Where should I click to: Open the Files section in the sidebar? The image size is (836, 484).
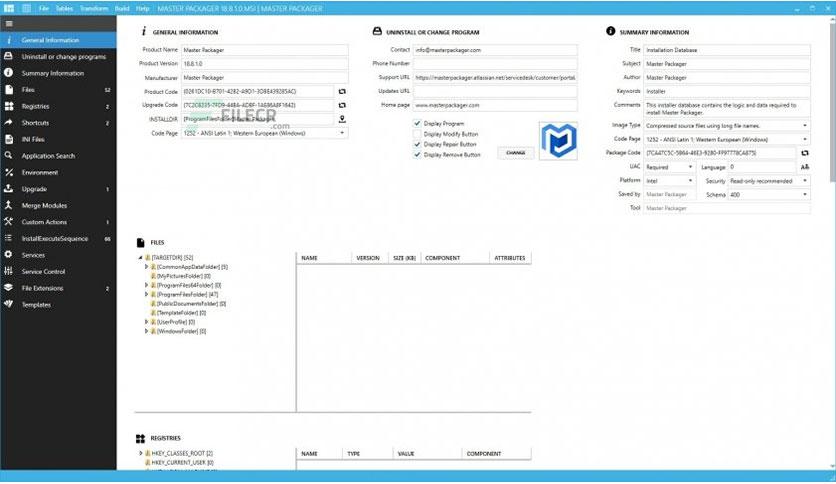pos(58,90)
